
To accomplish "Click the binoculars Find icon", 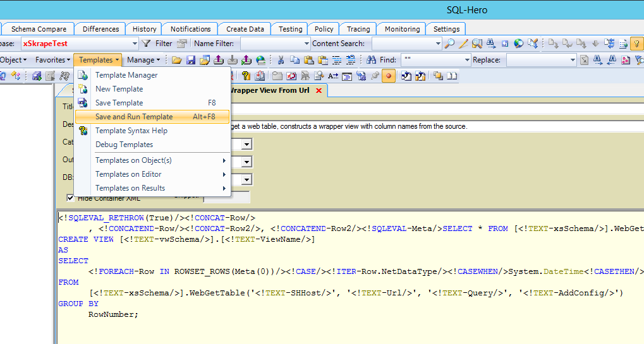I will pyautogui.click(x=371, y=60).
